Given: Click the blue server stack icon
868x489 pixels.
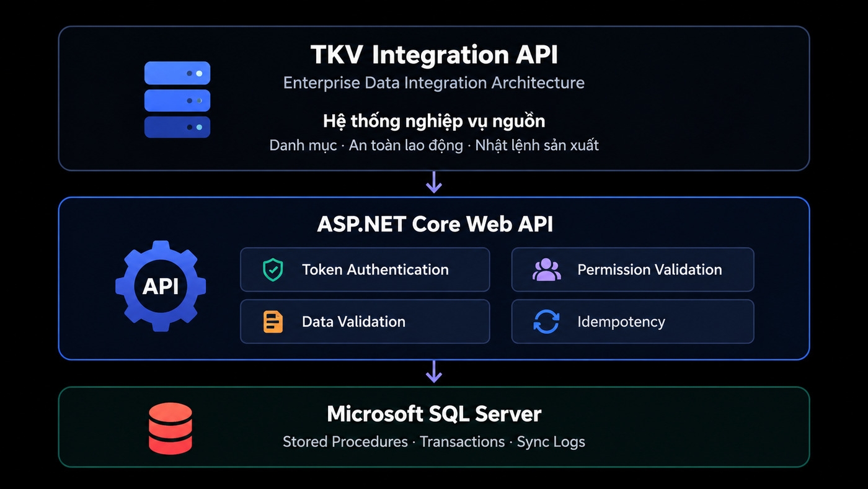Looking at the screenshot, I should 177,99.
